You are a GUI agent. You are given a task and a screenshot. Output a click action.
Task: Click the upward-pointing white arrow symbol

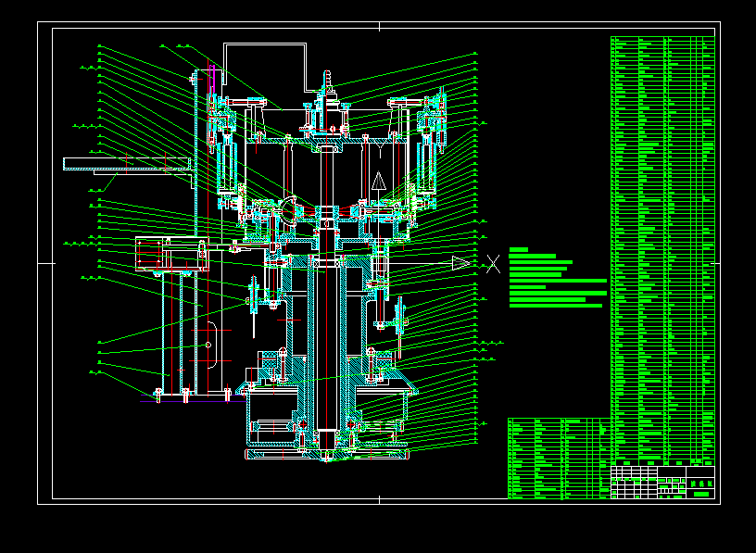(x=378, y=182)
